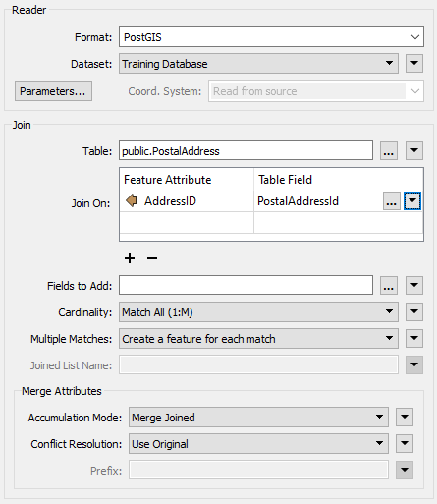The height and width of the screenshot is (504, 437).
Task: Click the Parameters... button
Action: coord(53,91)
